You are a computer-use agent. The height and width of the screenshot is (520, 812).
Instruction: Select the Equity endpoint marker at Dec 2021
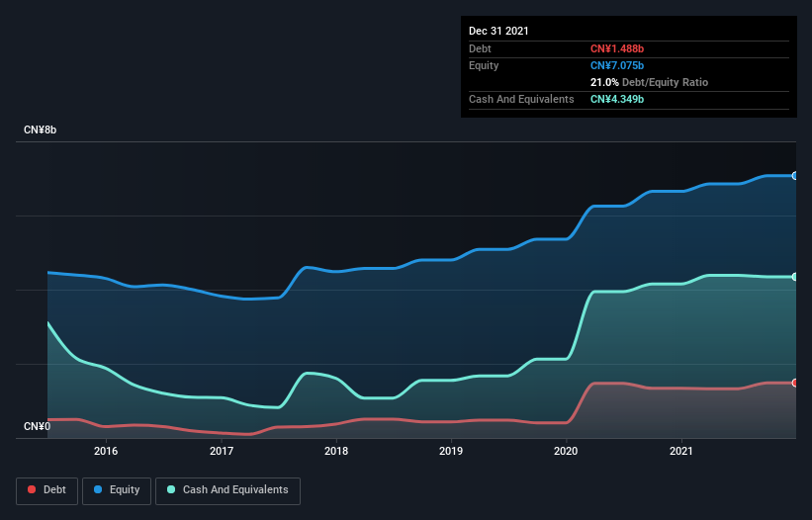[795, 176]
